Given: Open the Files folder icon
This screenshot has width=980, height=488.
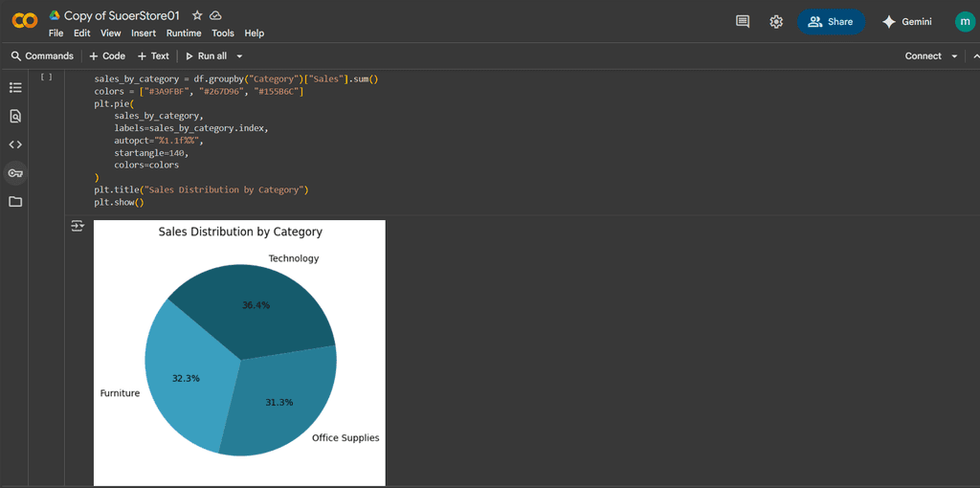Looking at the screenshot, I should click(x=15, y=202).
